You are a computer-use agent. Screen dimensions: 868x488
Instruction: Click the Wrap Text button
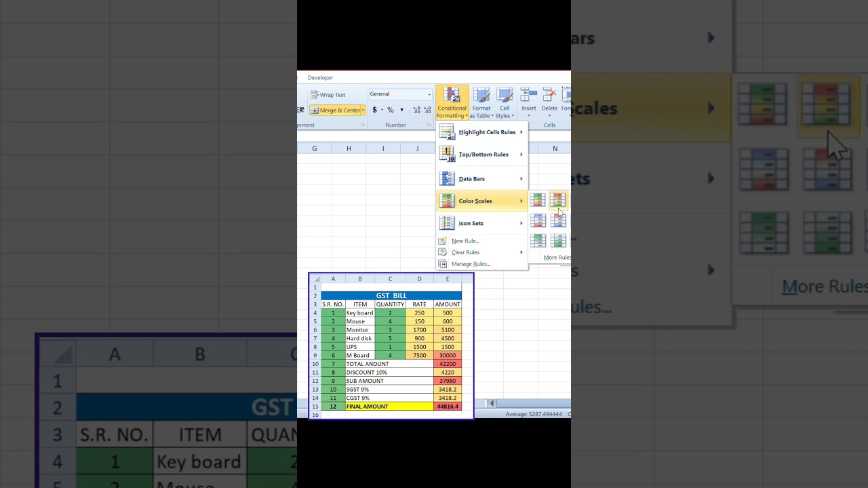(328, 95)
